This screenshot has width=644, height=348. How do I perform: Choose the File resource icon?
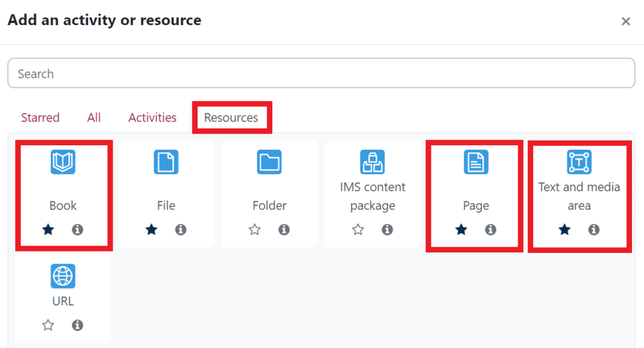pos(166,162)
